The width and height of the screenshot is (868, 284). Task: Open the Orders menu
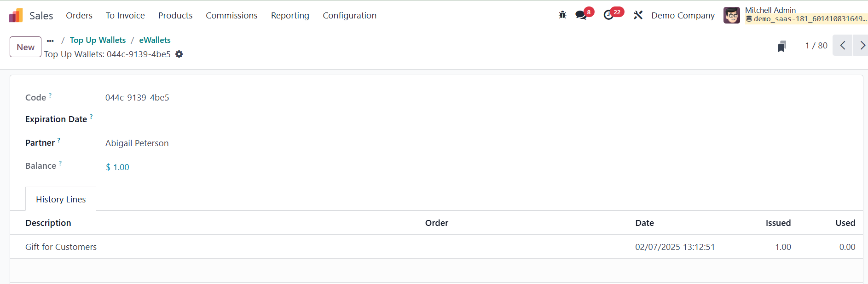pos(79,16)
